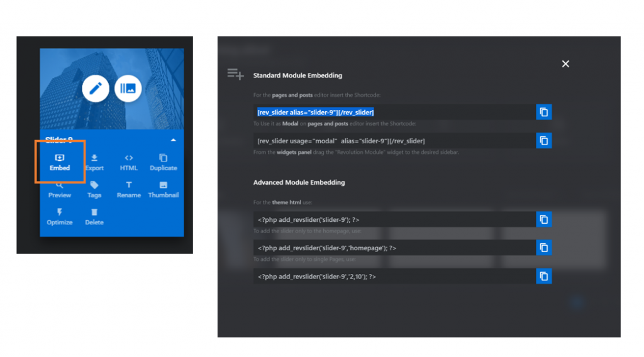Open the slide editor round image button
The width and height of the screenshot is (644, 357).
[x=128, y=89]
